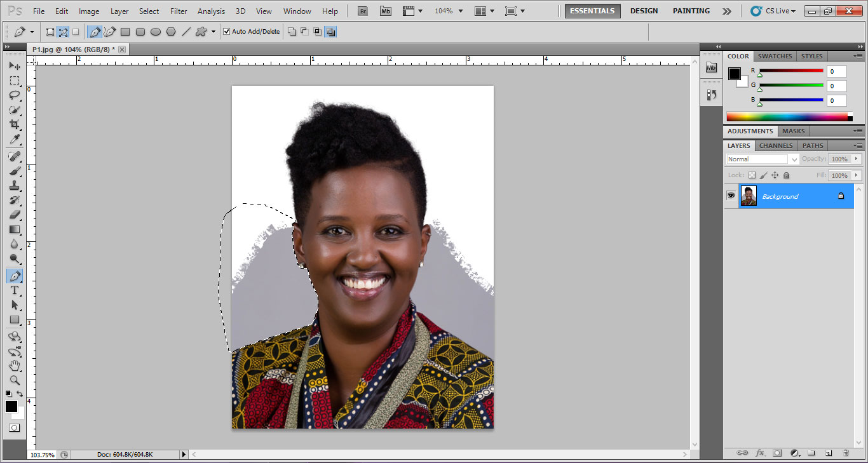This screenshot has width=868, height=463.
Task: Select the Brush tool
Action: click(x=15, y=171)
